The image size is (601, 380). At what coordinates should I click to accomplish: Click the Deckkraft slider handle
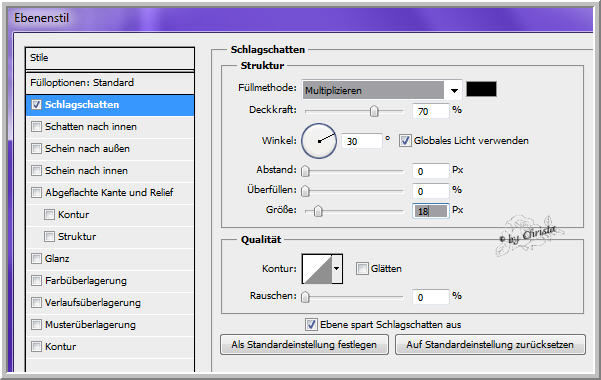(374, 111)
